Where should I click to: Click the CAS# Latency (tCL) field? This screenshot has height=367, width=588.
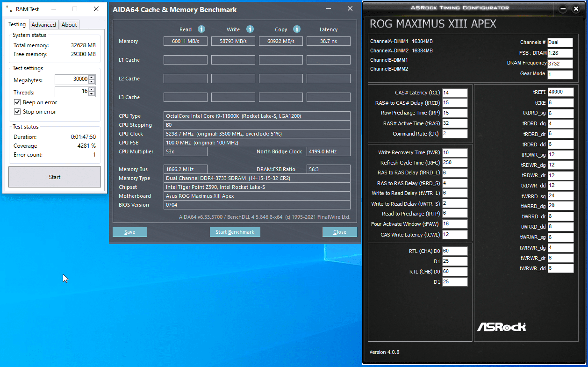[455, 93]
